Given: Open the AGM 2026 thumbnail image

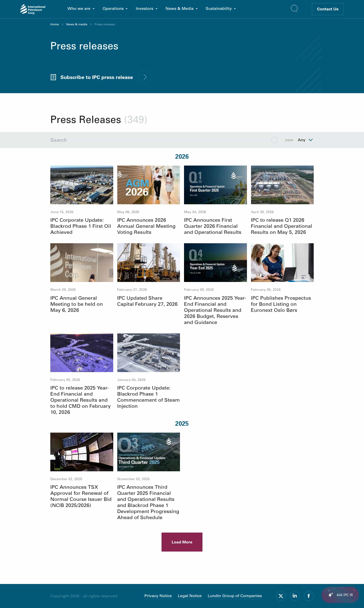Looking at the screenshot, I should 149,185.
